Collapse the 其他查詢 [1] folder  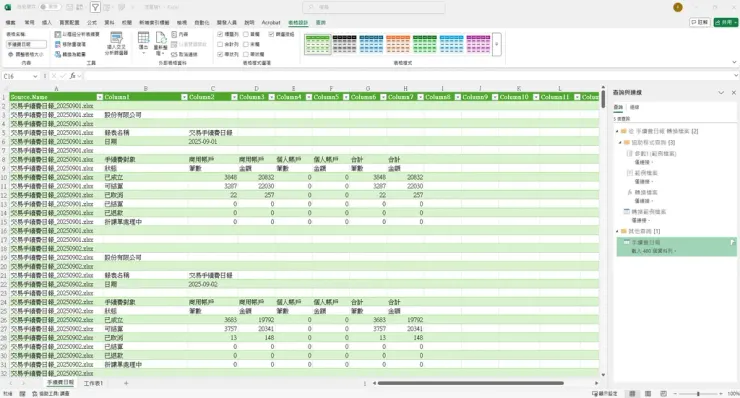point(617,231)
